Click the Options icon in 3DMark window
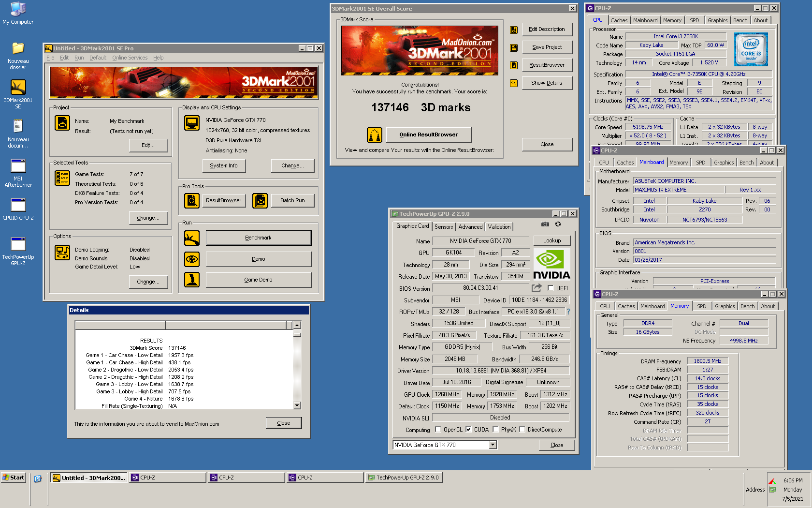The height and width of the screenshot is (508, 812). (x=62, y=253)
